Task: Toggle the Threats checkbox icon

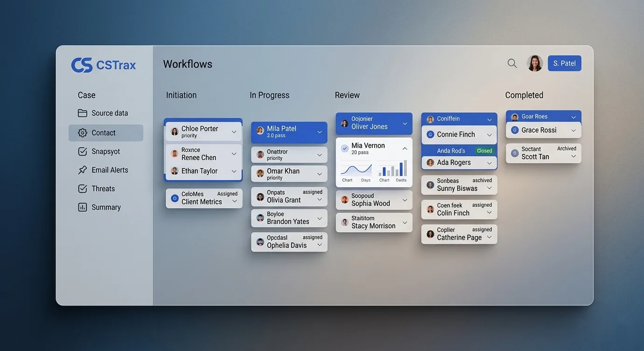Action: coord(83,189)
